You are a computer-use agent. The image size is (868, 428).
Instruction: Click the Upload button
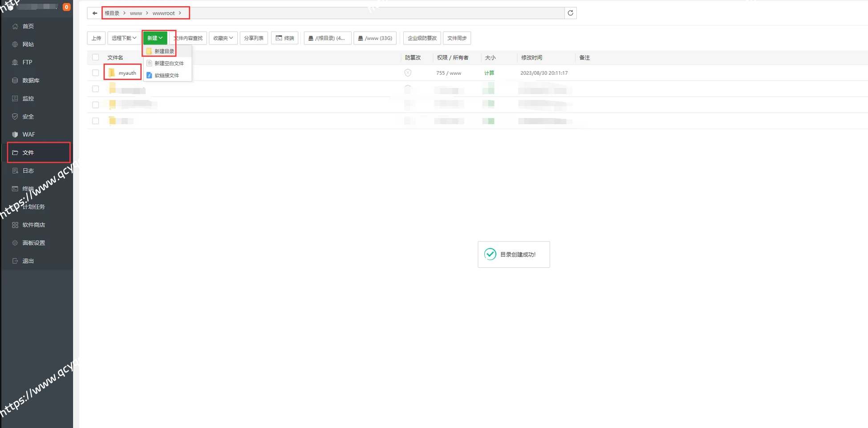(96, 38)
